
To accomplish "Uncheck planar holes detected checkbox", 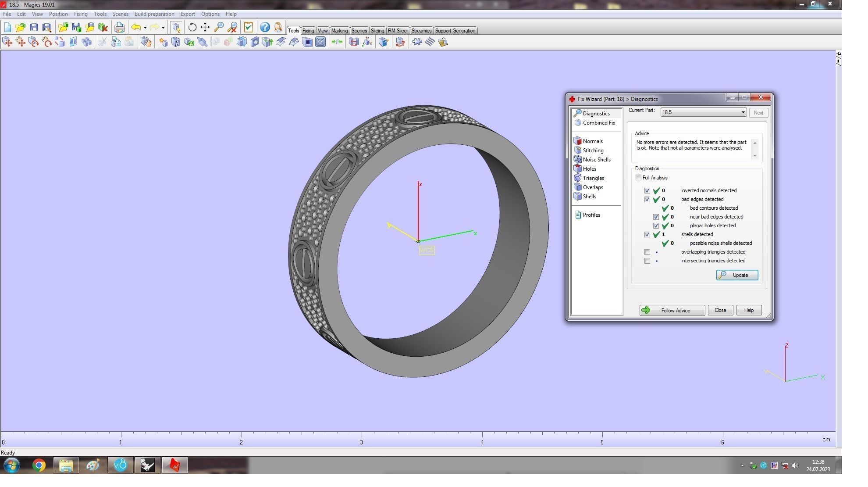I will tap(656, 226).
